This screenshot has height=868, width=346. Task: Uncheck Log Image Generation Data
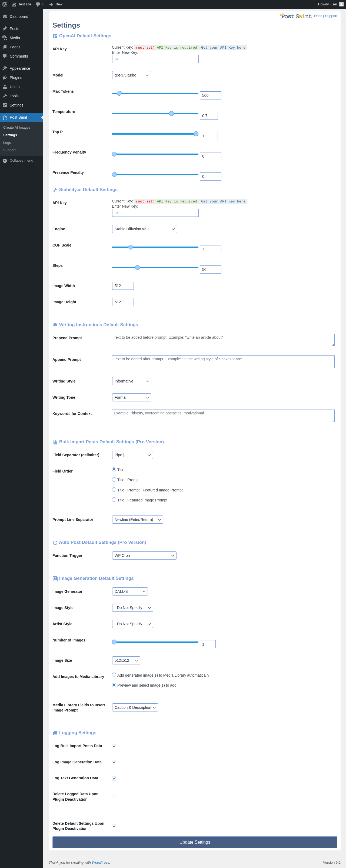tap(114, 762)
